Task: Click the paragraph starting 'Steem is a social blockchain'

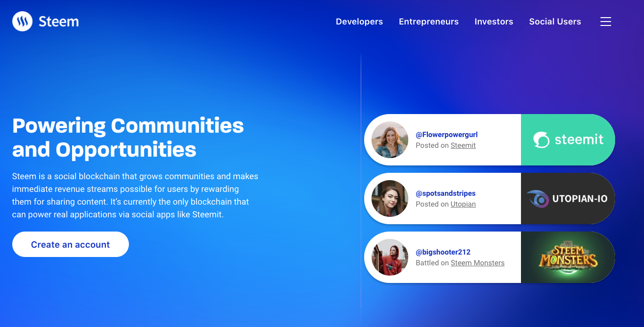Action: click(x=135, y=195)
